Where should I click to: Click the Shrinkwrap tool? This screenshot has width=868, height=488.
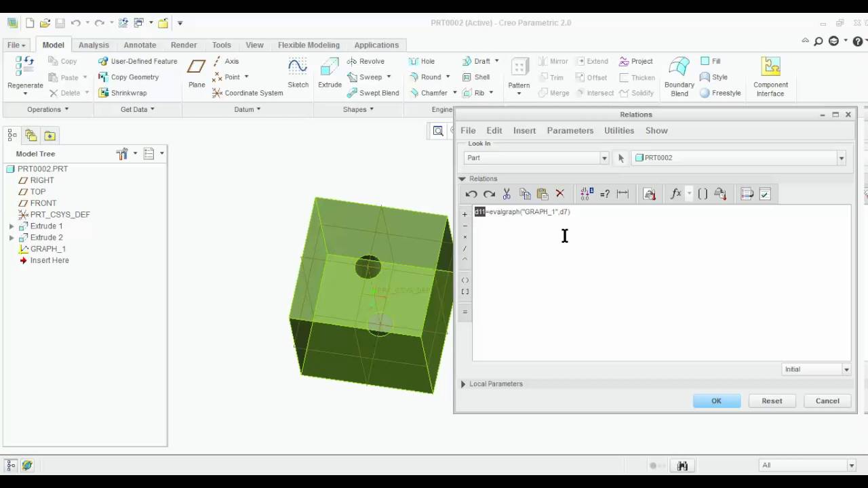coord(123,93)
